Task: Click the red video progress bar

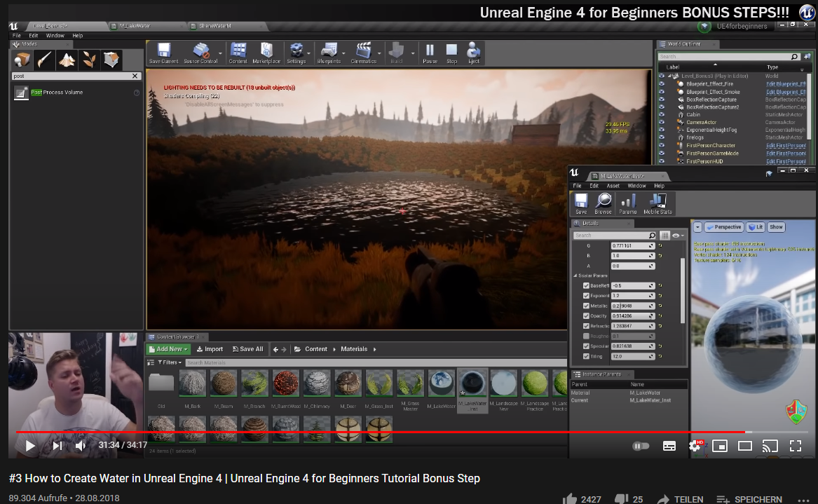Action: [x=350, y=432]
